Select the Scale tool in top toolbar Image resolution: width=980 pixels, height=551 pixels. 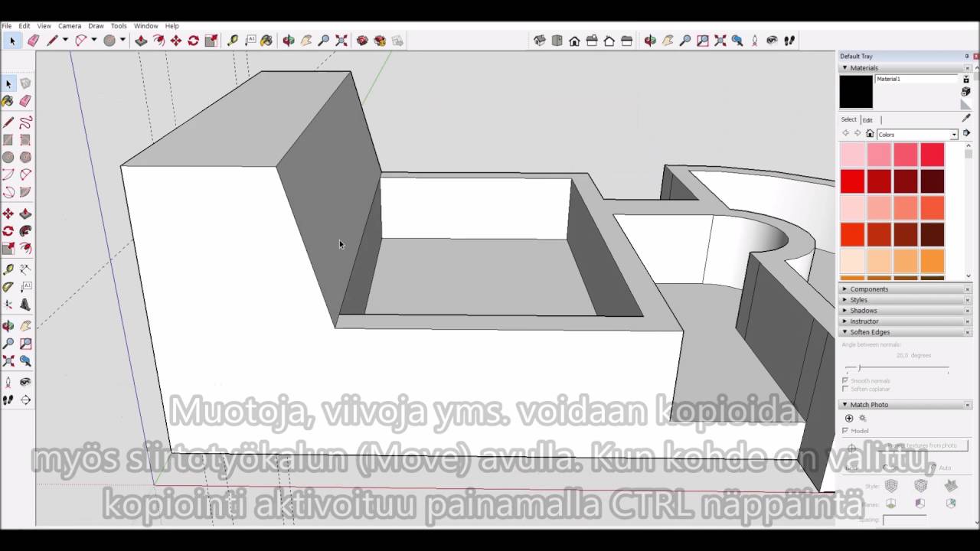[211, 41]
